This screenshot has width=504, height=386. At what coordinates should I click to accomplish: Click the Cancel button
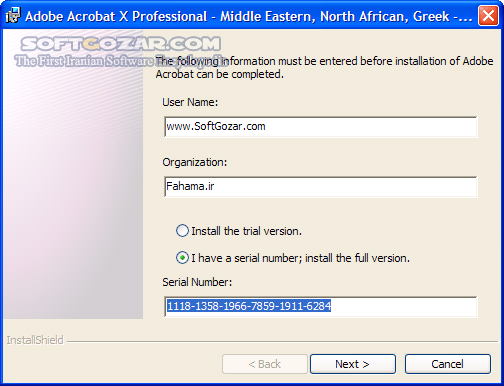[448, 364]
